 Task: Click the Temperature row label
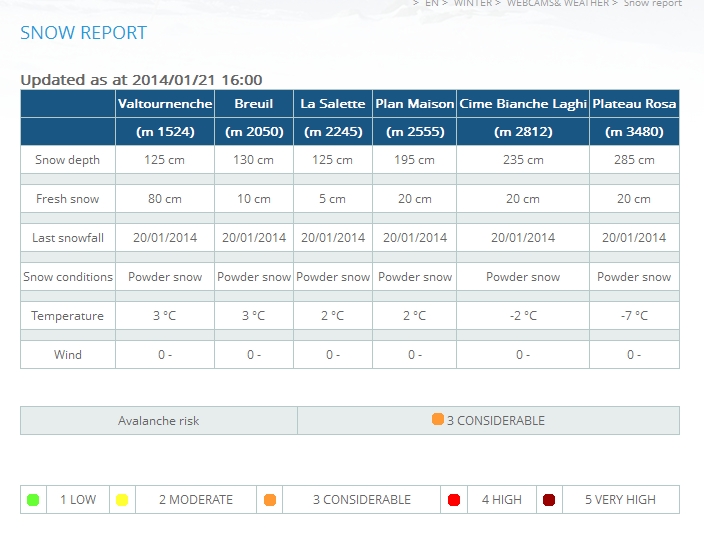click(67, 316)
